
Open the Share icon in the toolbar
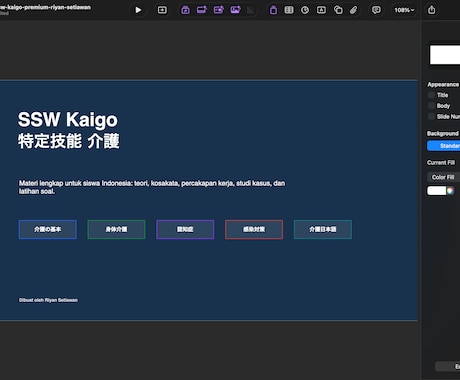click(x=432, y=10)
